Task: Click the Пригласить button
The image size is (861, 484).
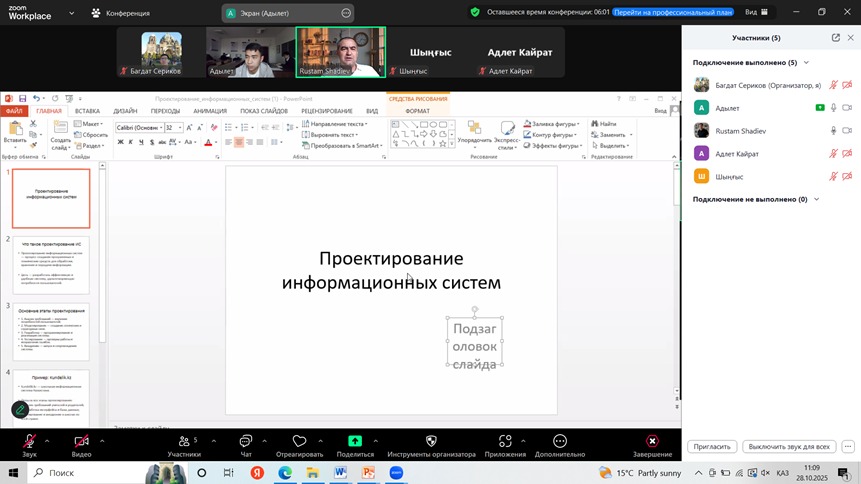Action: coord(712,447)
